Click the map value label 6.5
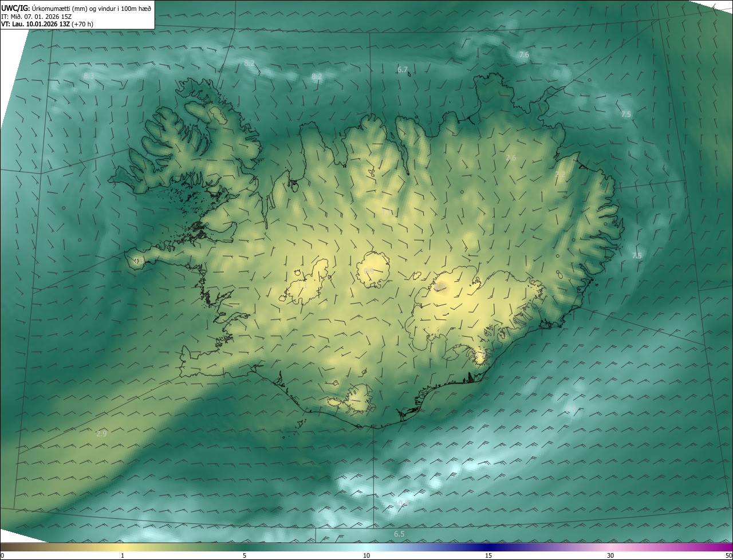Screen dimensions: 733x560 (x=399, y=534)
